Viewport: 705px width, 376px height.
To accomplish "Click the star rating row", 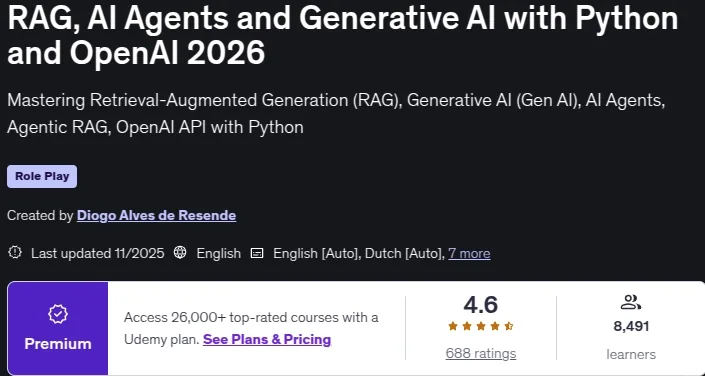I will click(481, 326).
